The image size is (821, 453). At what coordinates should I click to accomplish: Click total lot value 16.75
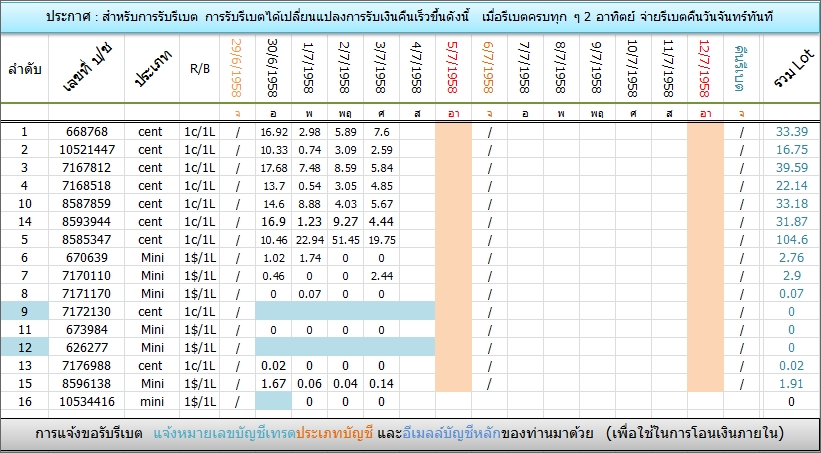point(792,150)
